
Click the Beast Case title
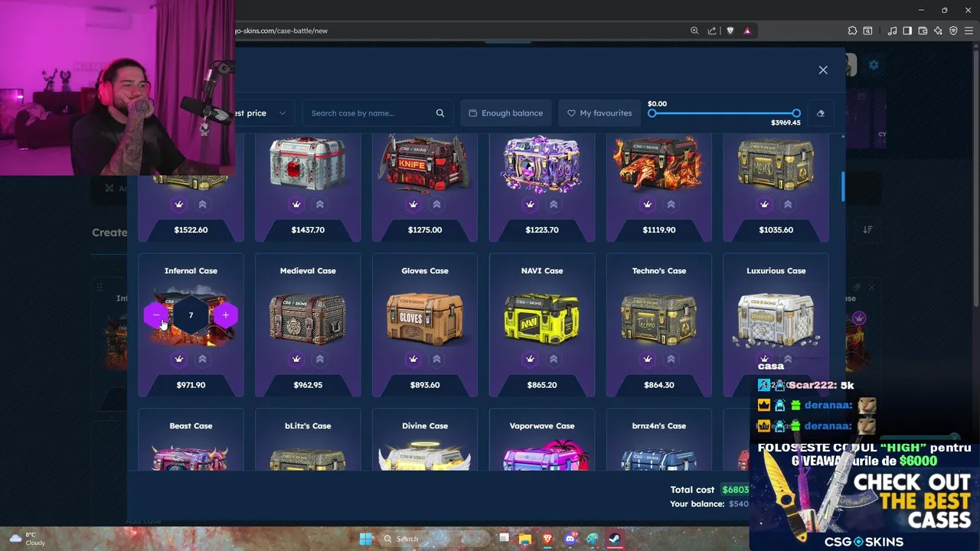click(191, 426)
